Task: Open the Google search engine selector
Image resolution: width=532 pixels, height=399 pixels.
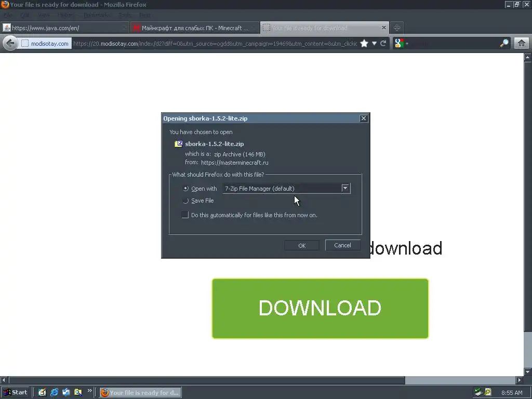Action: tap(401, 44)
